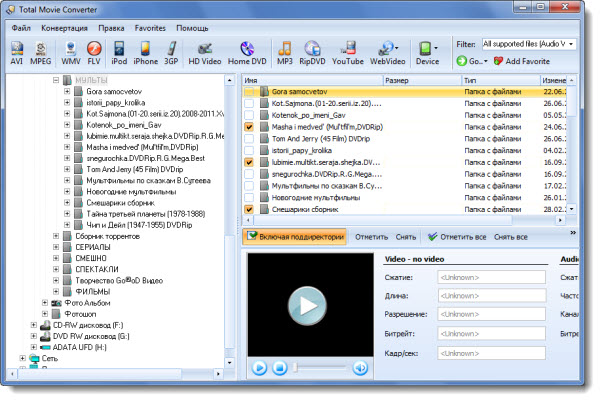Expand the СЕРИАЛЫ folder tree node
The height and width of the screenshot is (401, 600).
point(55,246)
